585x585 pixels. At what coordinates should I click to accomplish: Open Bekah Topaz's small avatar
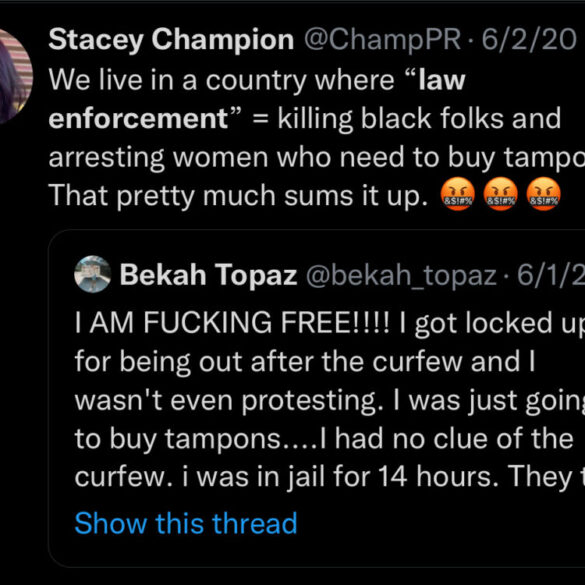coord(93,274)
